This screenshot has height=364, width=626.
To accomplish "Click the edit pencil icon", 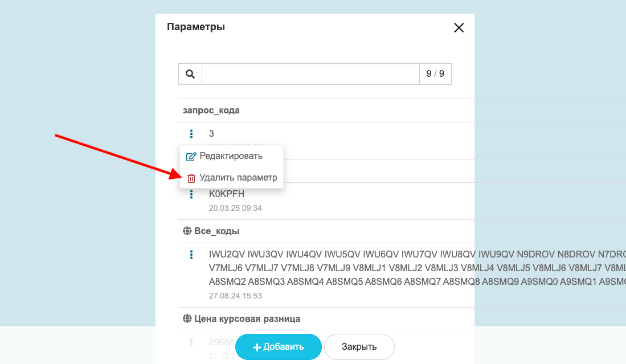I will pyautogui.click(x=191, y=157).
